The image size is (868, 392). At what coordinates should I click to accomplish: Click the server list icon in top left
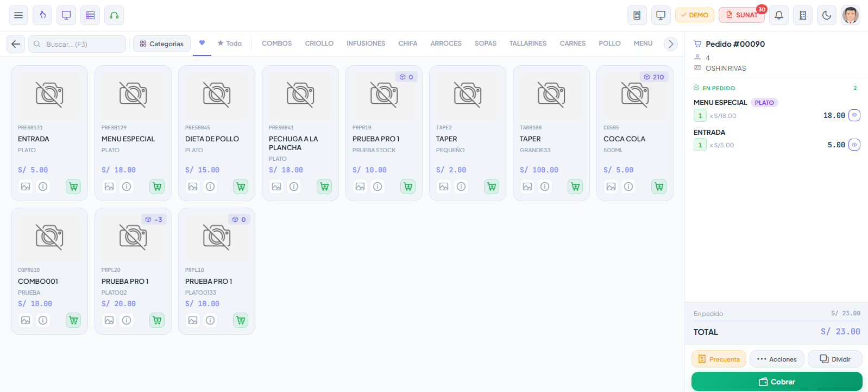(90, 15)
